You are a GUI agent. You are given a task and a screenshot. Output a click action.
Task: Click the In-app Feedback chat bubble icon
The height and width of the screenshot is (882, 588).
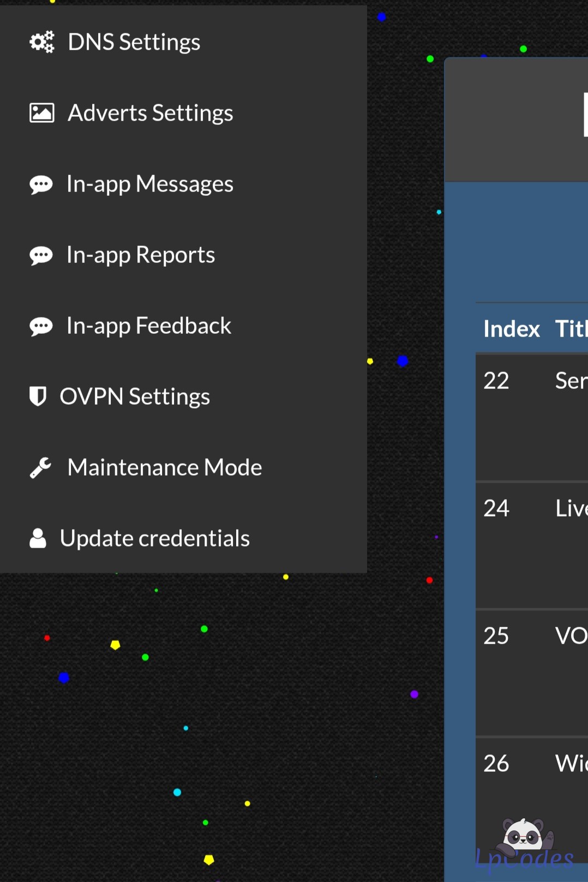pos(41,326)
